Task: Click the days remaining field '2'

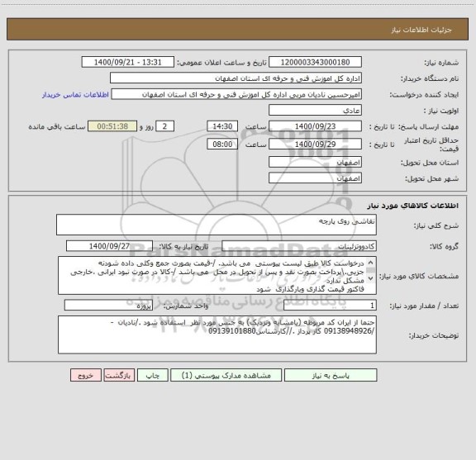Action: 164,126
